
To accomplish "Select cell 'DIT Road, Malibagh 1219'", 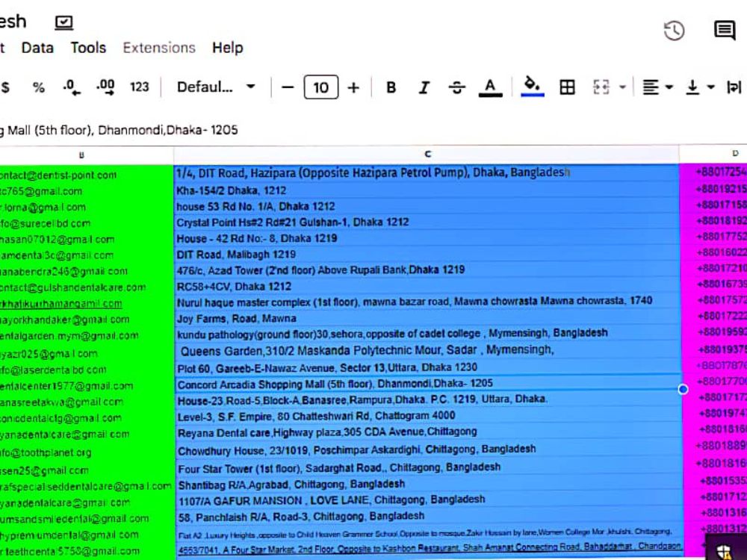I will [427, 255].
